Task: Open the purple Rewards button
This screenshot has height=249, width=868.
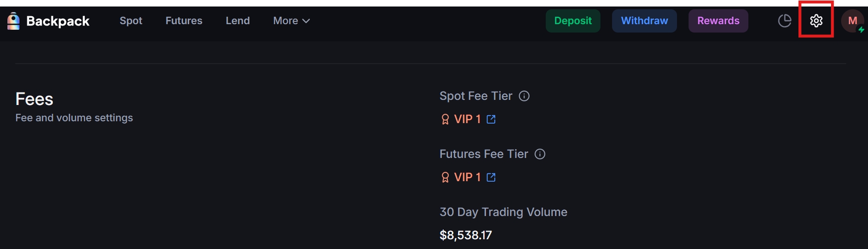Action: 718,21
